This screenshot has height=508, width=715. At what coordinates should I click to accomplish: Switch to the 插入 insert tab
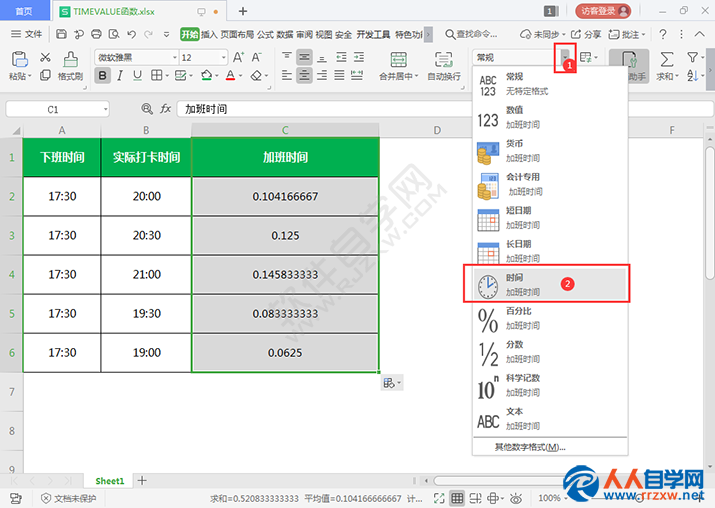coord(209,35)
